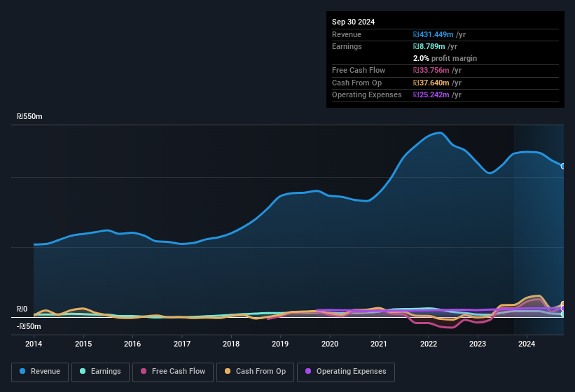This screenshot has width=575, height=392.
Task: Toggle the Earnings series legend button
Action: pyautogui.click(x=100, y=372)
